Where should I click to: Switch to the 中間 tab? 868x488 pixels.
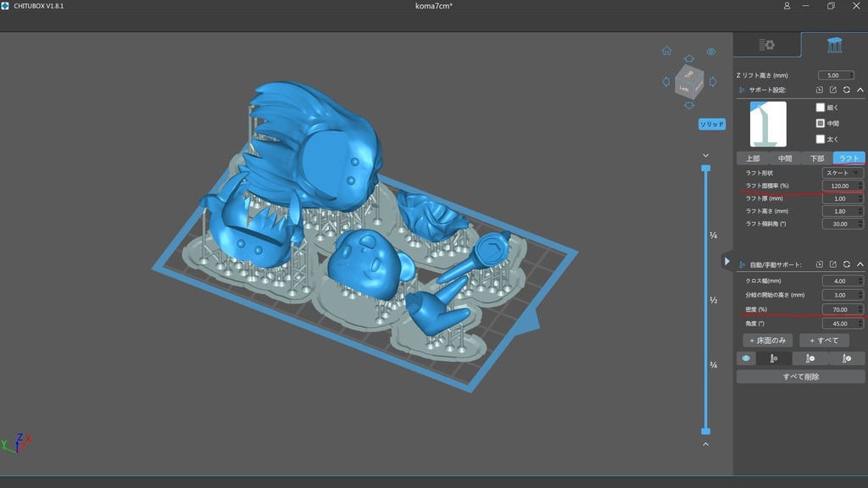click(x=785, y=158)
